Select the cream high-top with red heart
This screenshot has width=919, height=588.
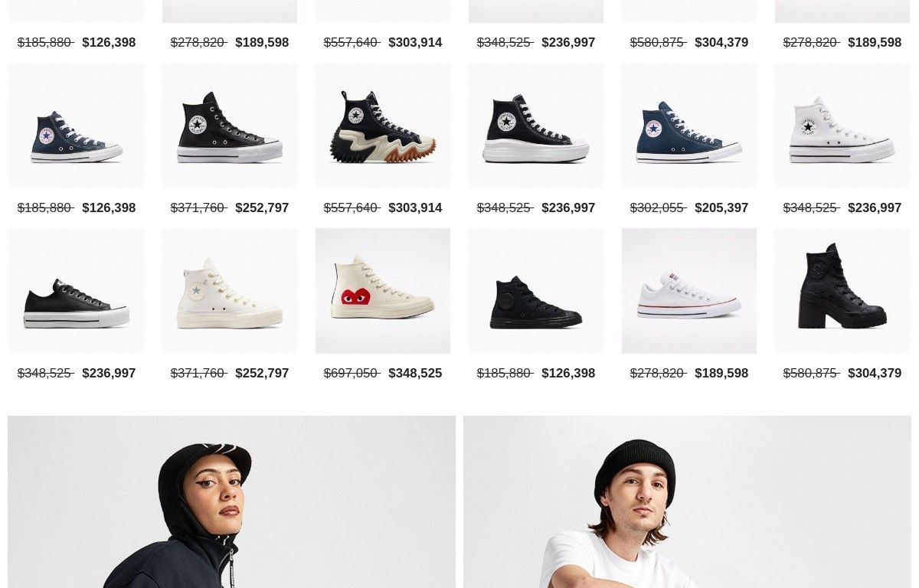[x=383, y=291]
